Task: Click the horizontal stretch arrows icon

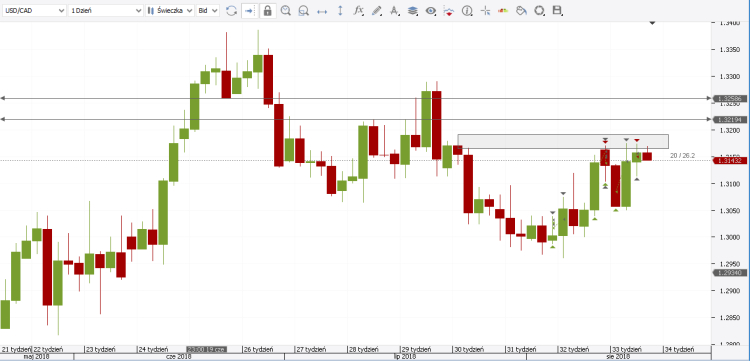Action: click(x=322, y=11)
